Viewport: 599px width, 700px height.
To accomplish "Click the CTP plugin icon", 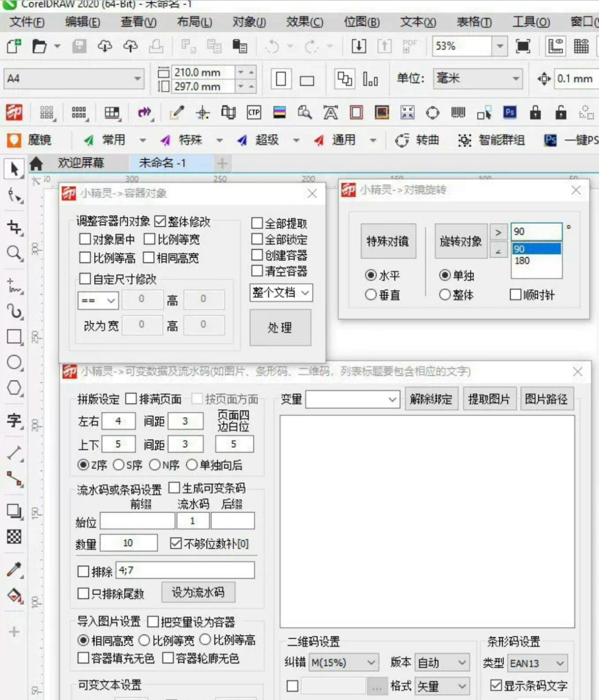I will click(x=253, y=113).
